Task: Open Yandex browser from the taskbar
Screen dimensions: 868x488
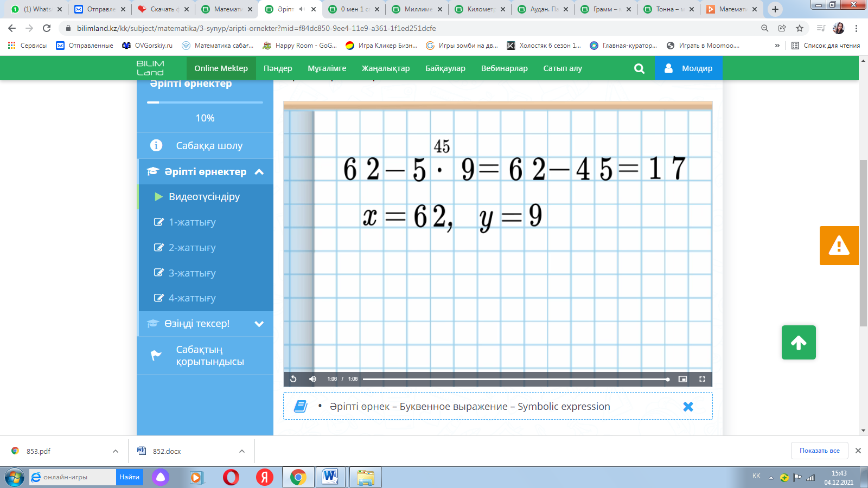Action: click(x=265, y=477)
